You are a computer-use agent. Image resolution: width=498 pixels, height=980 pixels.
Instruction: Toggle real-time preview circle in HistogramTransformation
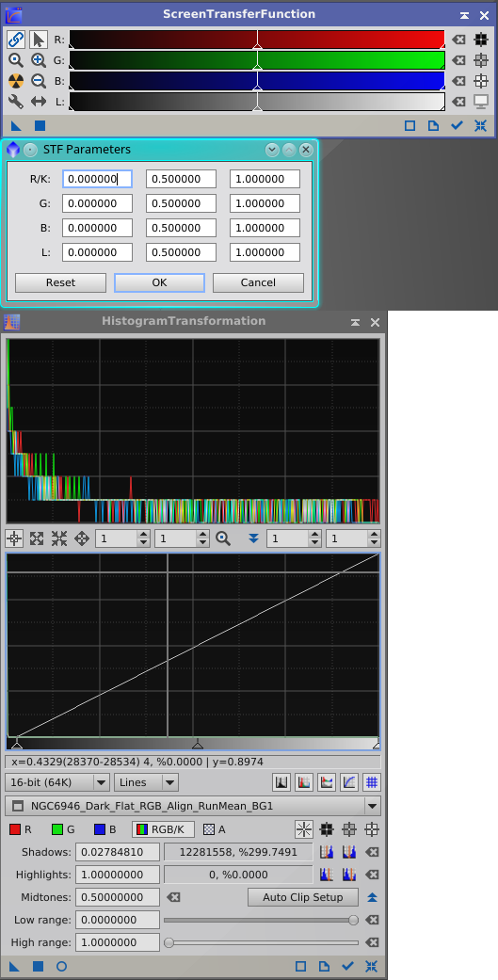pyautogui.click(x=61, y=966)
